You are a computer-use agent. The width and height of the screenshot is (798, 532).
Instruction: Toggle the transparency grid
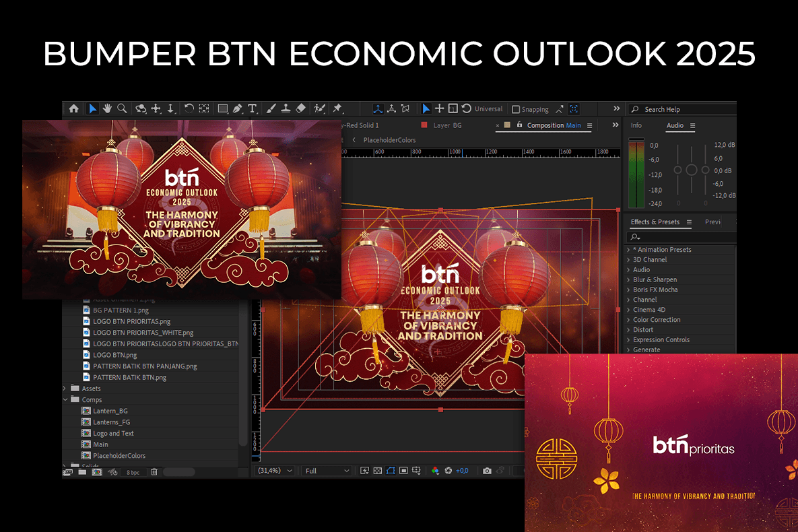pos(378,471)
